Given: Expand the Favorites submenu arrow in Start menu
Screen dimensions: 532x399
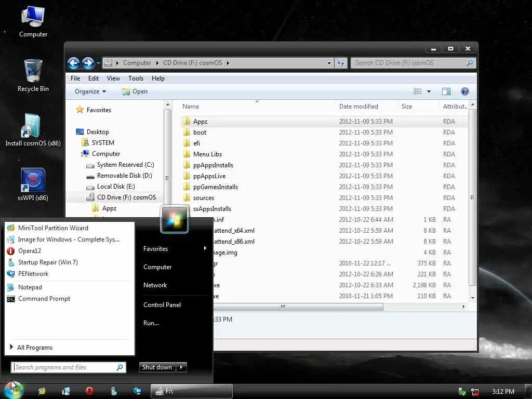Looking at the screenshot, I should tap(205, 248).
